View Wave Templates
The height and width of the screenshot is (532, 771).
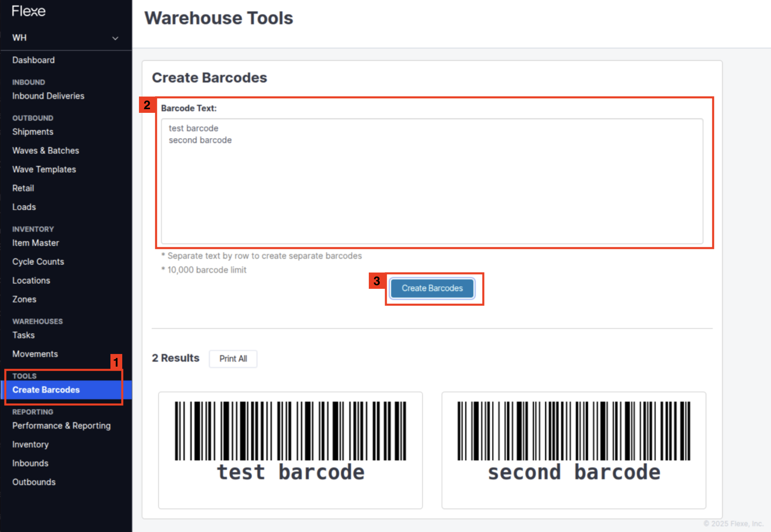[44, 169]
